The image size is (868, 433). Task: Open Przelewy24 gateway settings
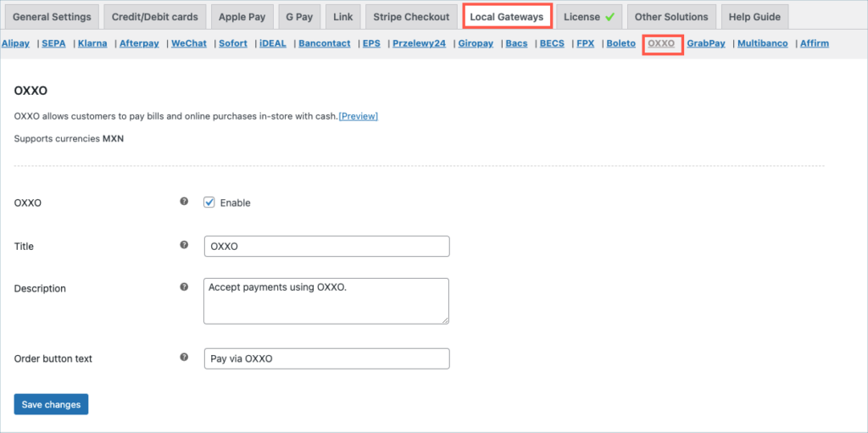[419, 43]
